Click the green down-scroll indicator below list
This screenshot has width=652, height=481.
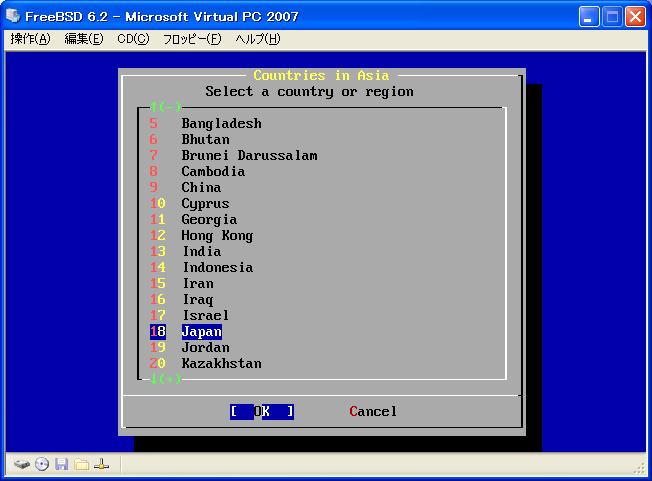(165, 379)
